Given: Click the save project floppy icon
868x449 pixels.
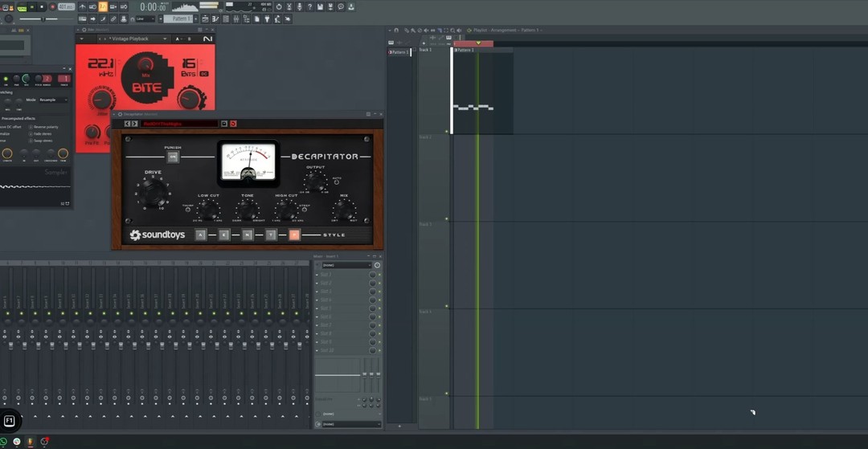Looking at the screenshot, I should click(x=321, y=6).
